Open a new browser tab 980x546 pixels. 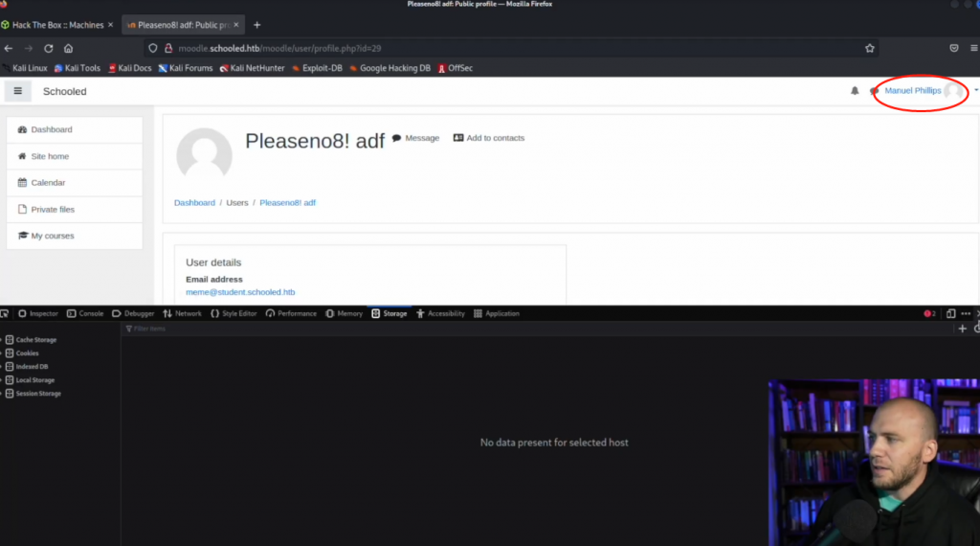[256, 25]
